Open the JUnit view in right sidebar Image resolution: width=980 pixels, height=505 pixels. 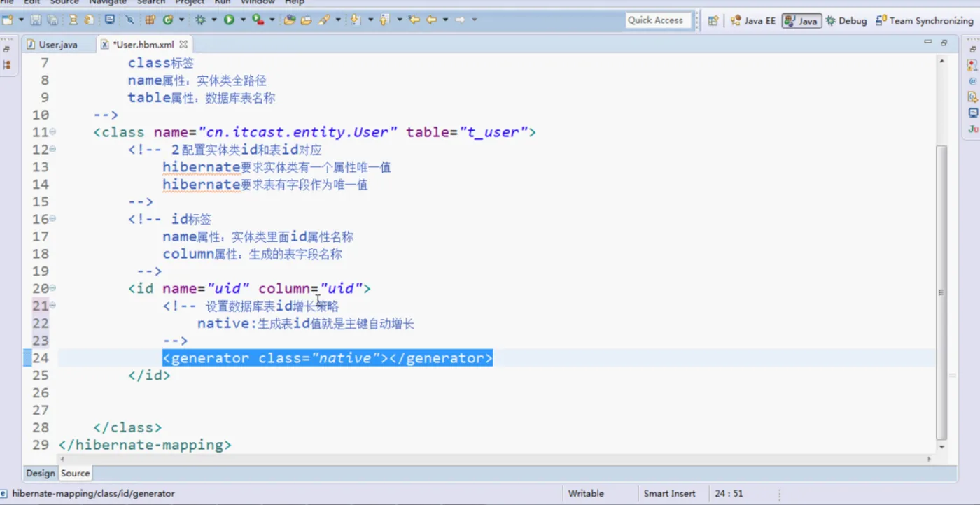pyautogui.click(x=973, y=129)
